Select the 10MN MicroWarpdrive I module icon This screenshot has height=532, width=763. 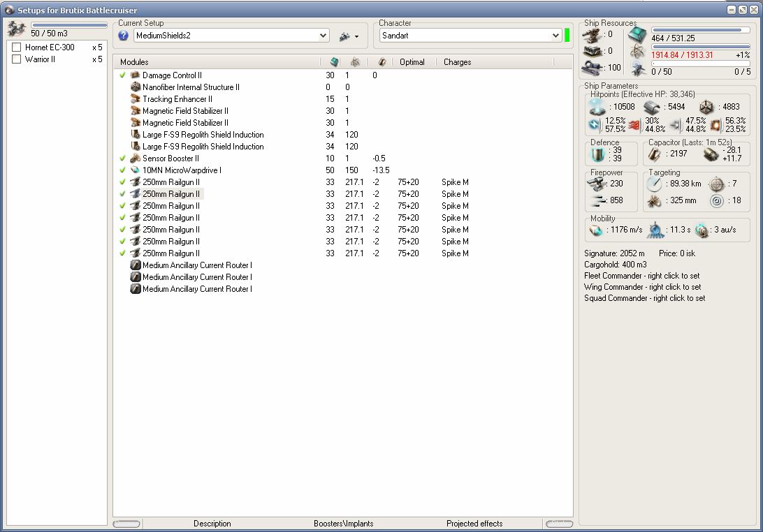click(136, 170)
